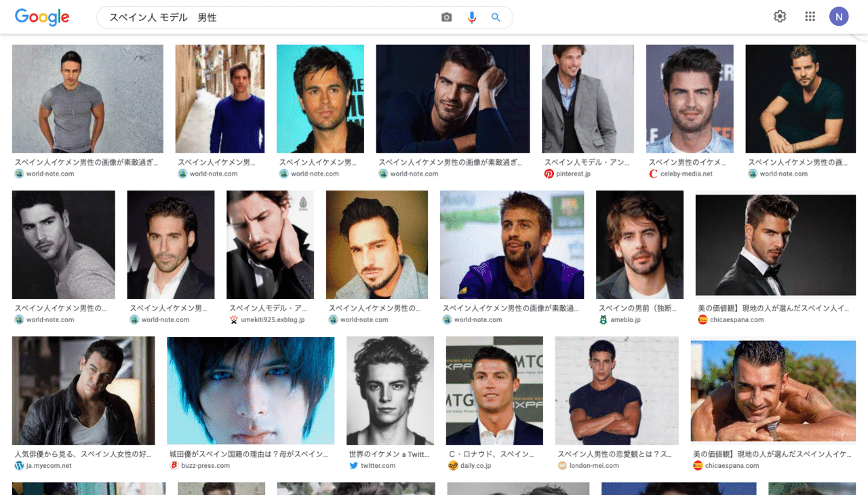This screenshot has width=868, height=495.
Task: Open the man in blue sweater alley image
Action: 220,99
